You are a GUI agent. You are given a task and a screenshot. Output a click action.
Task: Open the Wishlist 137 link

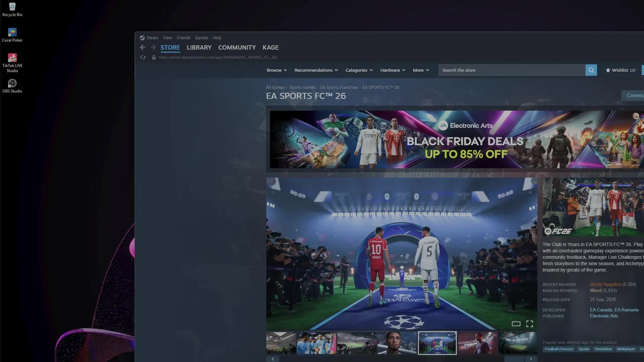point(621,70)
